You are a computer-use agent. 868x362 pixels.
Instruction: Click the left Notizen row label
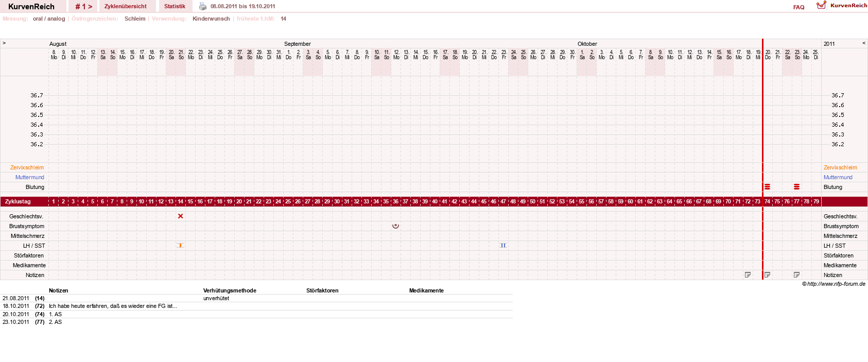point(35,275)
